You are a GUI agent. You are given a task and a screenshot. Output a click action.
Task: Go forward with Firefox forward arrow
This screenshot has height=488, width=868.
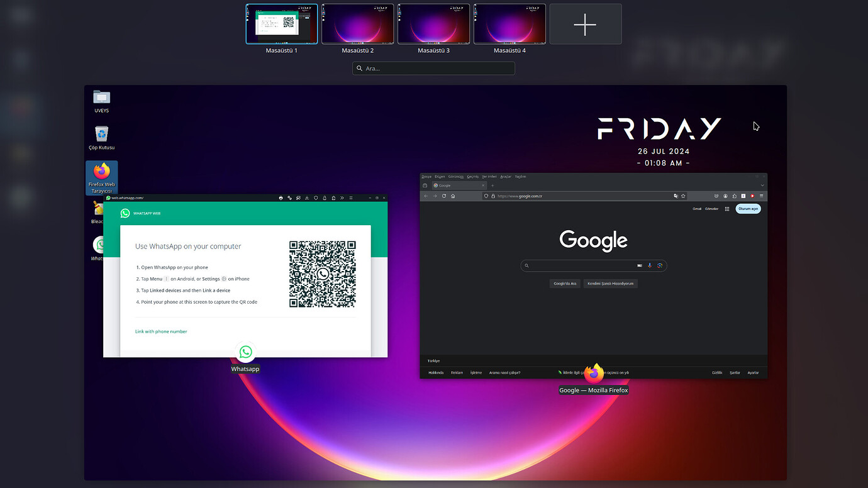click(435, 196)
